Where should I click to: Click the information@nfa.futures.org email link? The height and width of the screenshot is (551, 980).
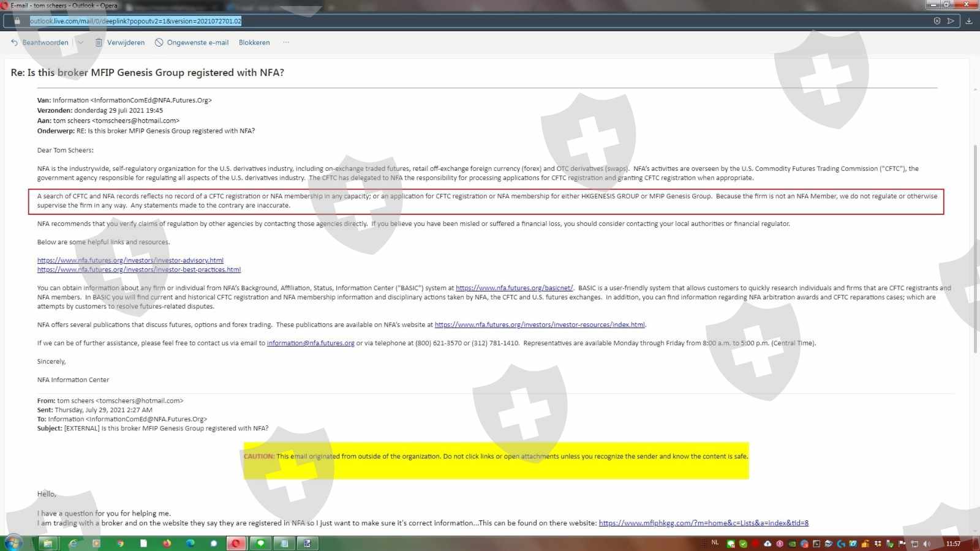311,343
